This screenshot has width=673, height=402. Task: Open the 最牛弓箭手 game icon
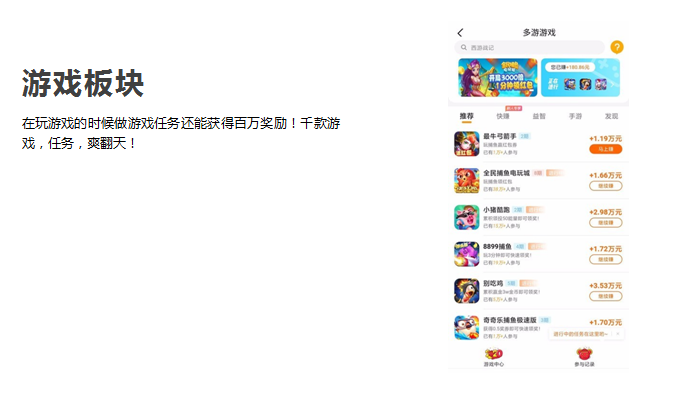(x=467, y=144)
